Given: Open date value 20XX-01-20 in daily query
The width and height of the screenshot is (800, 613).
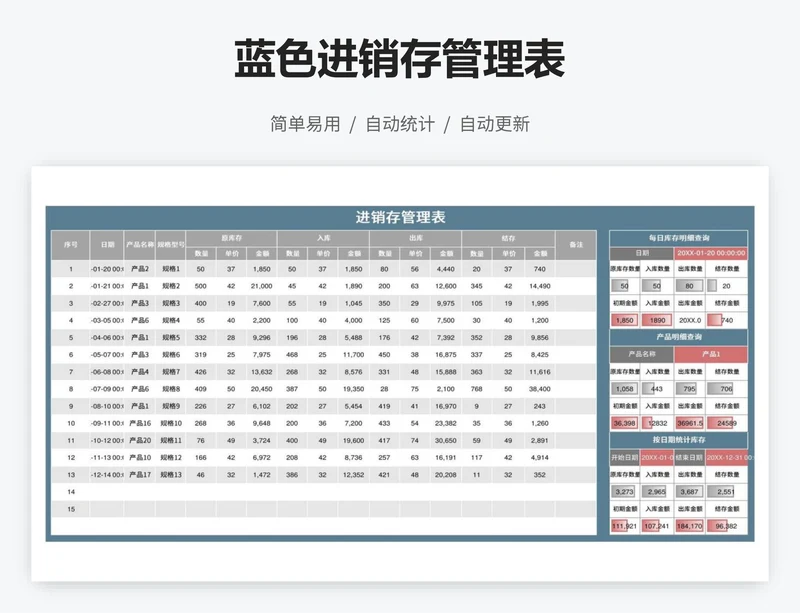Looking at the screenshot, I should click(711, 253).
